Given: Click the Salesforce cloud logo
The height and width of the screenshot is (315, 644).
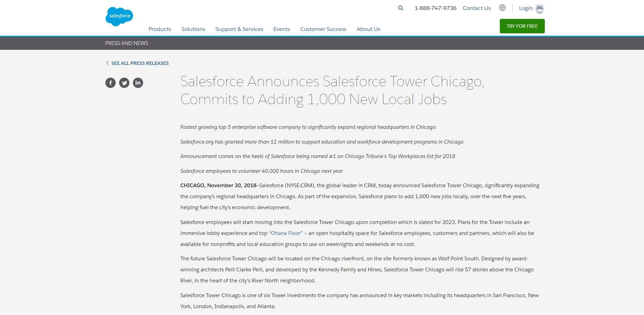Looking at the screenshot, I should point(119,16).
